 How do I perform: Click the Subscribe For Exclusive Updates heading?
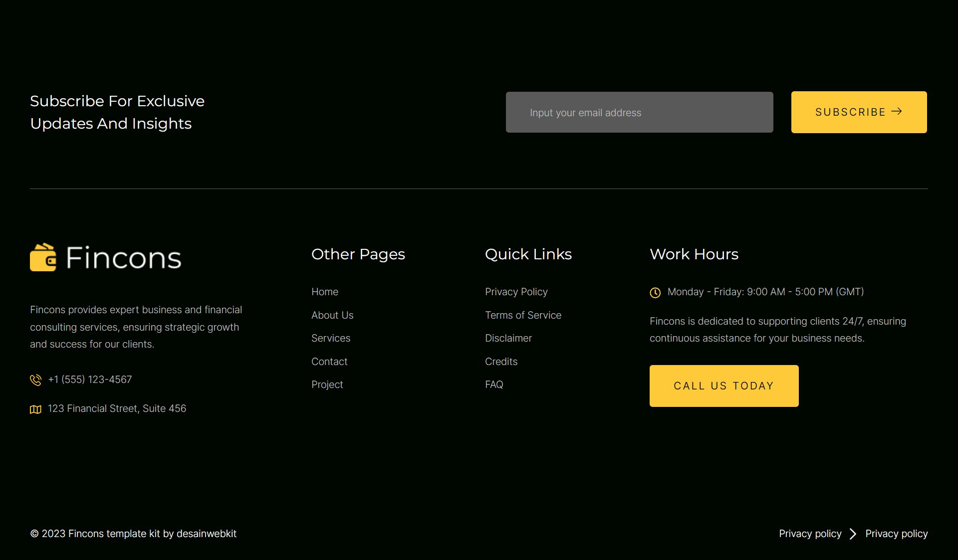[x=117, y=112]
